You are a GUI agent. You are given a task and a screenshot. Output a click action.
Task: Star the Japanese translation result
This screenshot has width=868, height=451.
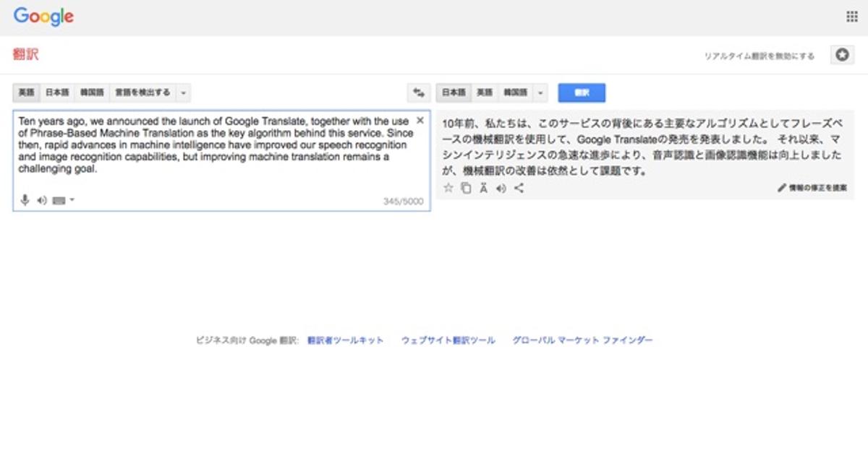click(448, 188)
